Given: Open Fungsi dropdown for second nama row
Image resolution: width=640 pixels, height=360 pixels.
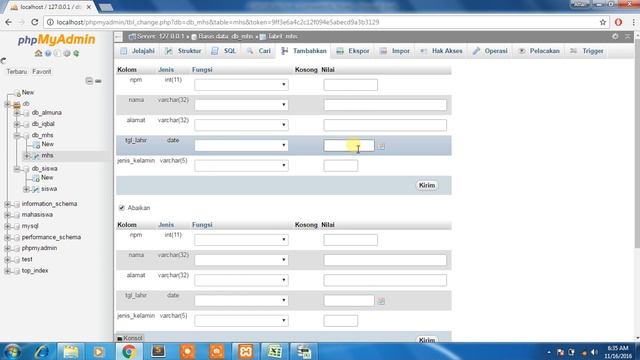Looking at the screenshot, I should click(x=241, y=260).
